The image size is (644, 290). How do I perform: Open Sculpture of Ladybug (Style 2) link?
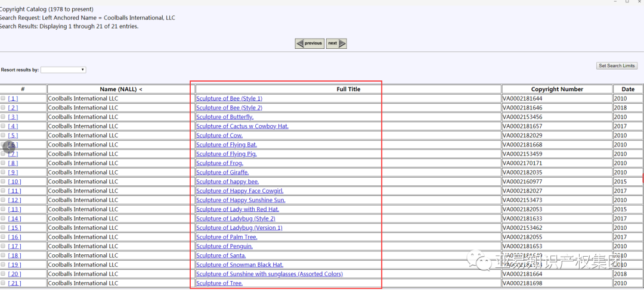(236, 218)
